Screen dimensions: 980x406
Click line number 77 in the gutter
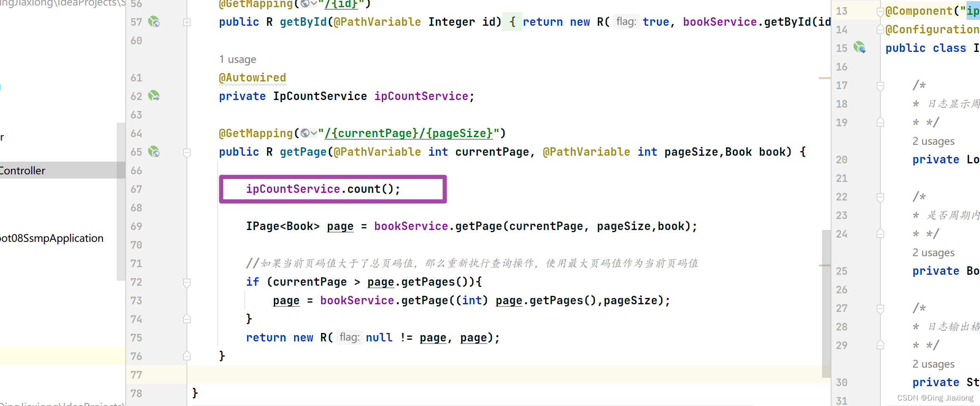136,375
